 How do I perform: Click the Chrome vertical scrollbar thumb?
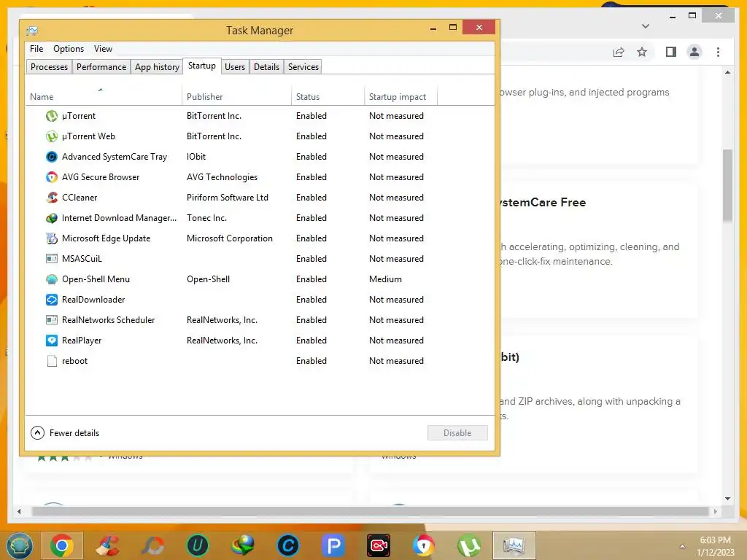(727, 186)
